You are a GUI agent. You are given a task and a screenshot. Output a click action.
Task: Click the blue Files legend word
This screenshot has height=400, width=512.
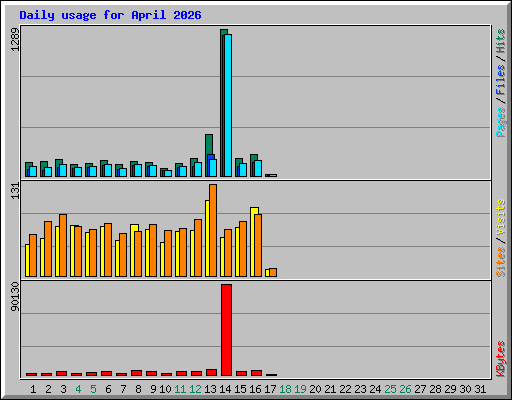coord(501,79)
